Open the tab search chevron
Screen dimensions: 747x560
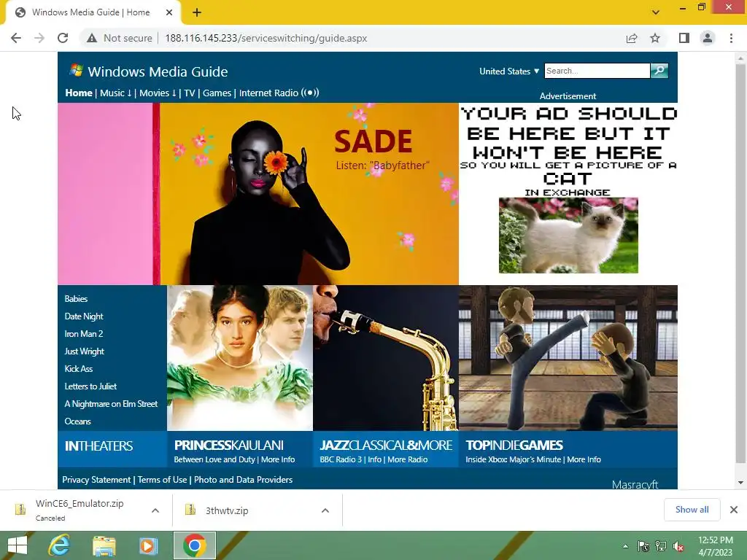click(656, 12)
